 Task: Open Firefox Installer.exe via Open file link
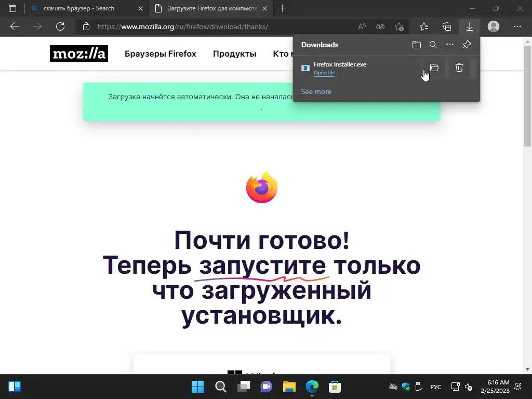[324, 73]
